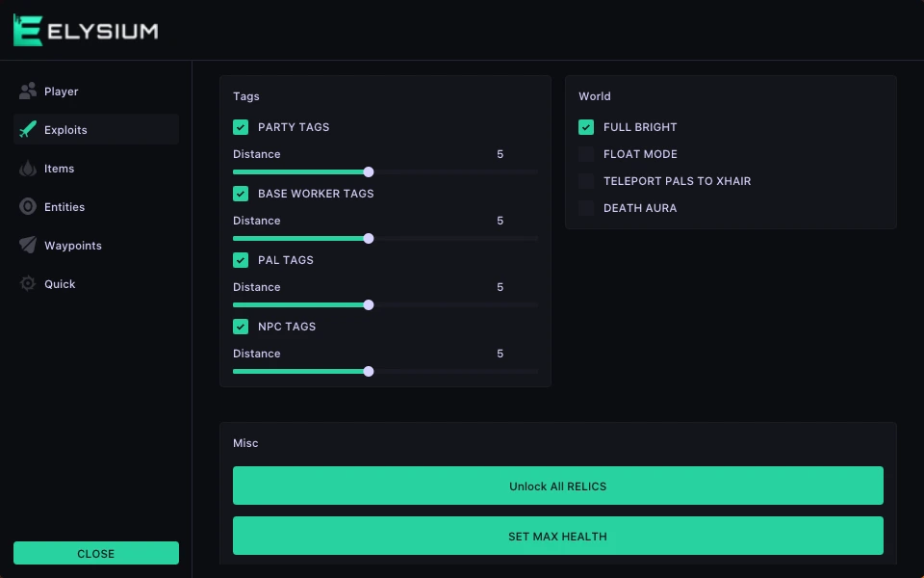Toggle the PAL TAGS checkbox
924x578 pixels.
241,260
